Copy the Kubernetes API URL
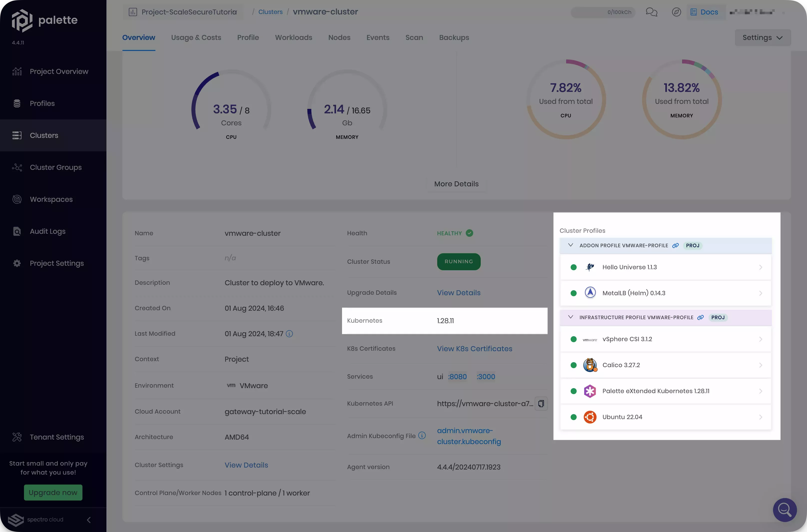The image size is (807, 532). [541, 403]
